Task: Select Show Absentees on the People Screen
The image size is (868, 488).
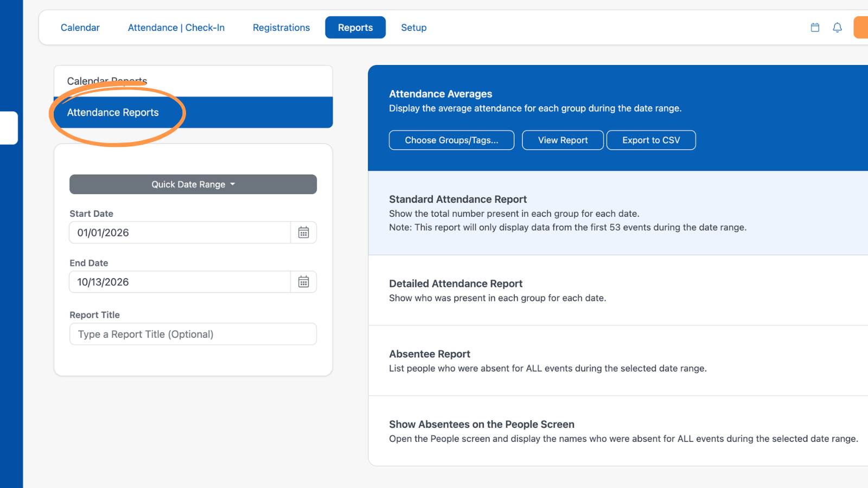Action: click(x=618, y=431)
